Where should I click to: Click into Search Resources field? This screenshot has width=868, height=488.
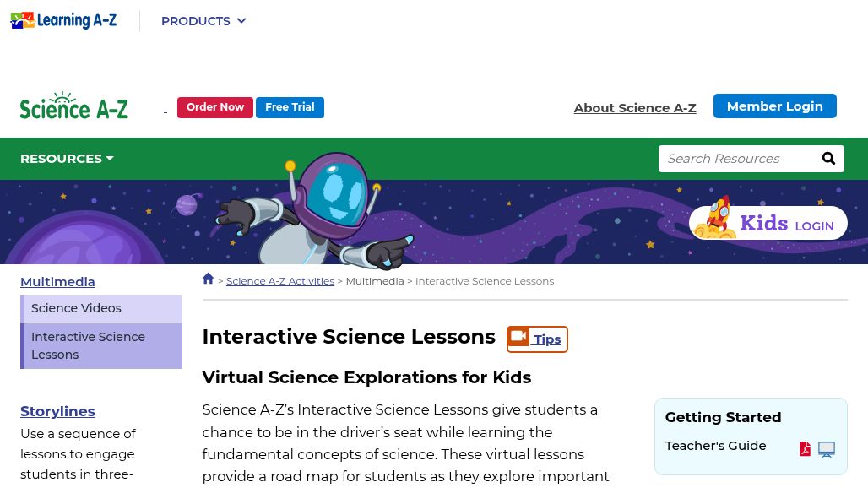(x=741, y=159)
